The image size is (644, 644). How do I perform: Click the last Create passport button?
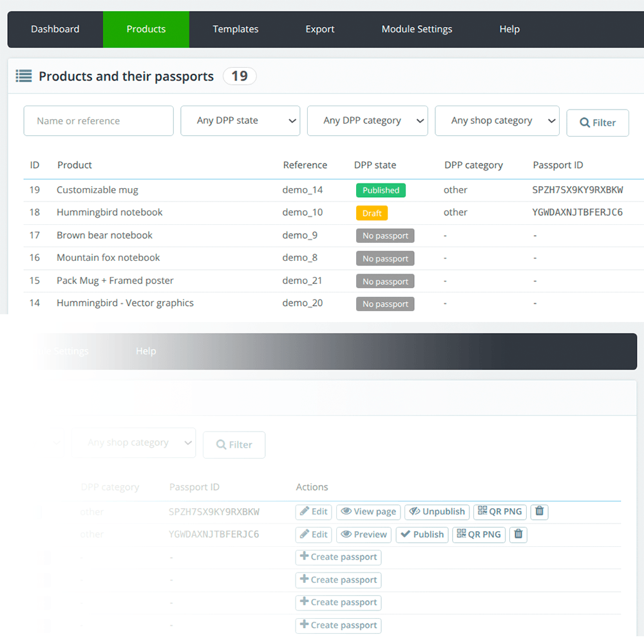point(339,625)
